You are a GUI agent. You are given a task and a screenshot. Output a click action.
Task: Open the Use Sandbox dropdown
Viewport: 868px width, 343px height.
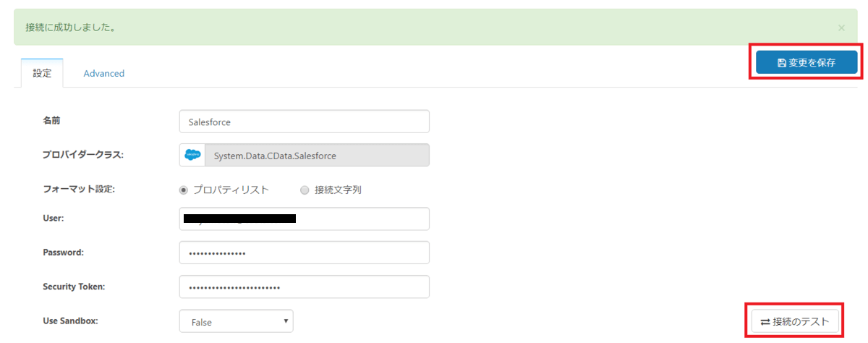[x=236, y=321]
